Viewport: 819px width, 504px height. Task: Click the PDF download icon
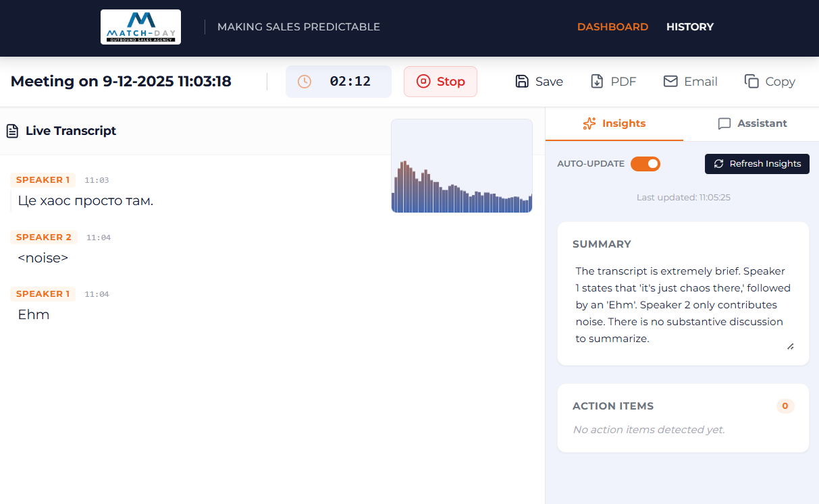point(597,82)
